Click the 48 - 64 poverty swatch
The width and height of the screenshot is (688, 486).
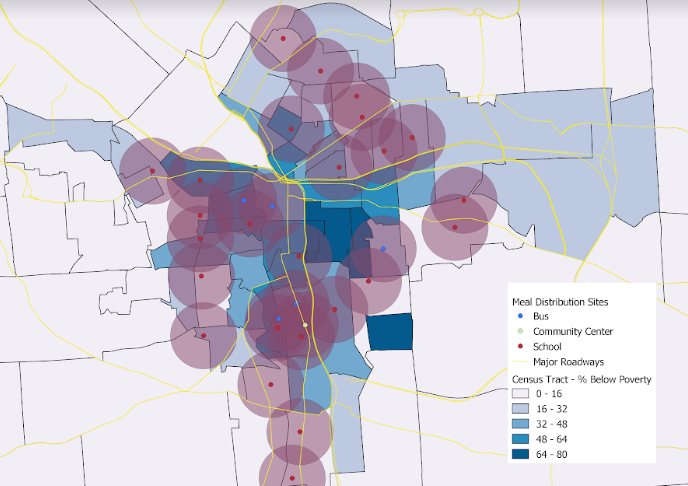(x=520, y=439)
